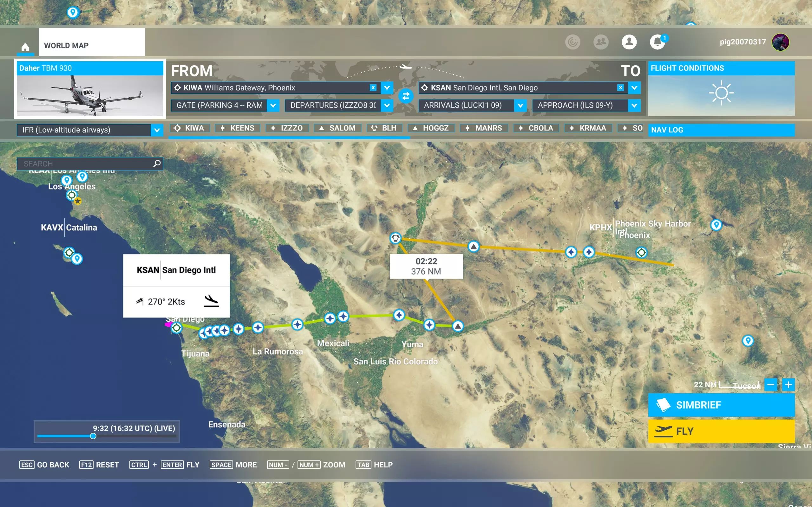Clear the KIWA departure airport
The image size is (812, 507).
tap(373, 87)
